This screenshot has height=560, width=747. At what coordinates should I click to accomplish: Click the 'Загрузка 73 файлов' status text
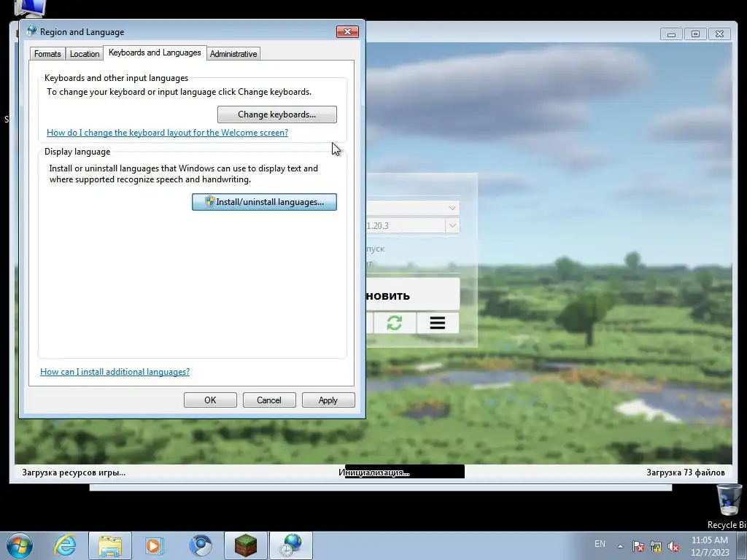(x=686, y=472)
